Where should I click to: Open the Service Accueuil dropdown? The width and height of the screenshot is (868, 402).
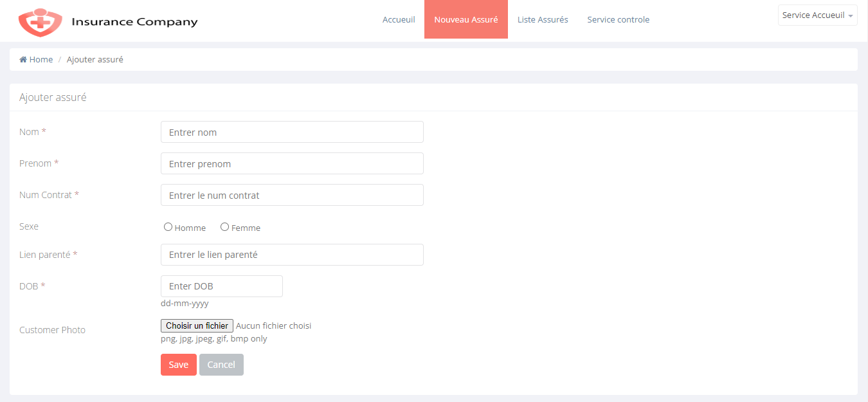(817, 15)
